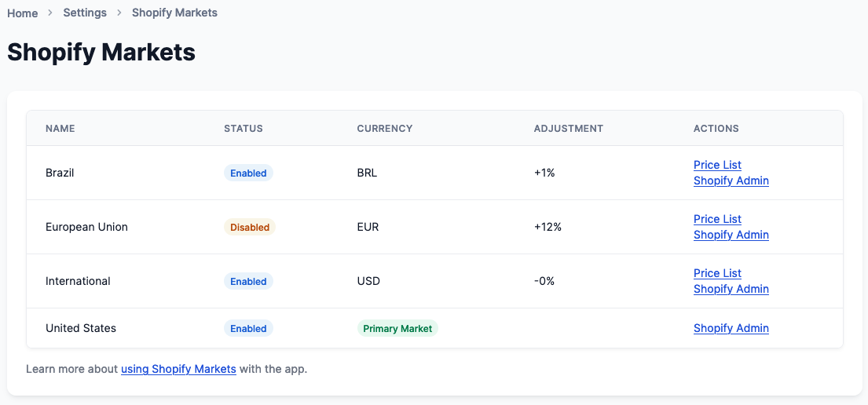
Task: Go to Home breadcrumb
Action: pos(22,13)
